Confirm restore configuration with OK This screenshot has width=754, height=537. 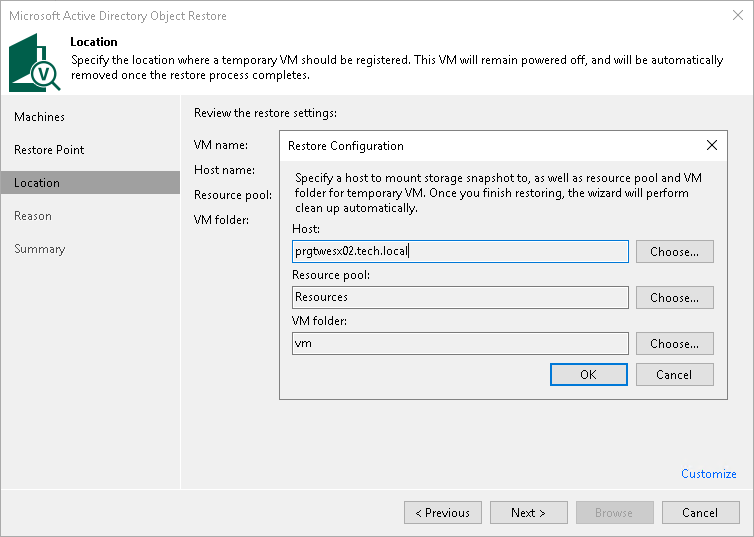(589, 375)
